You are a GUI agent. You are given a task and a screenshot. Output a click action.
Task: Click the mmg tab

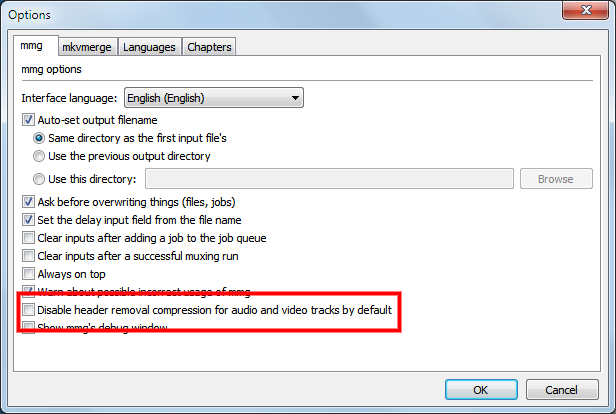[32, 46]
